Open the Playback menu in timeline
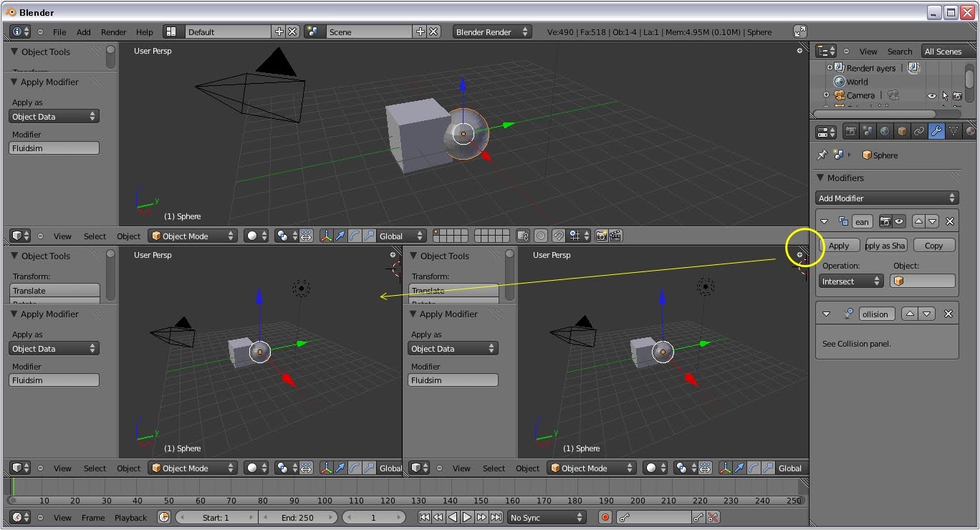The height and width of the screenshot is (530, 980). [130, 517]
